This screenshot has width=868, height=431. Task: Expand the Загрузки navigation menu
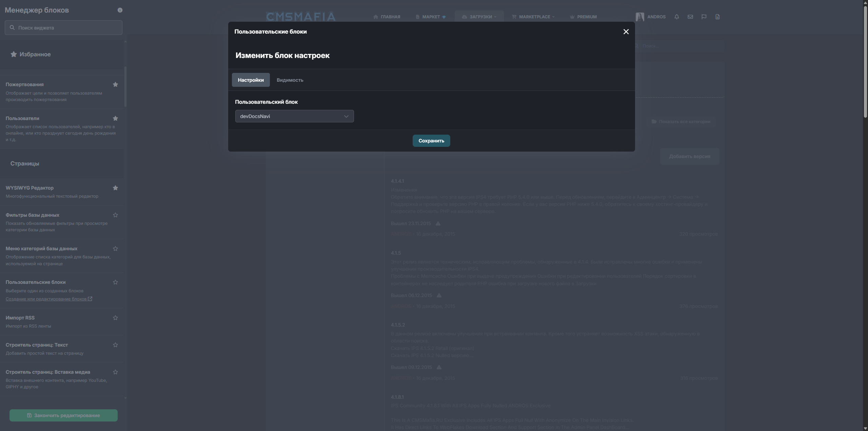479,17
